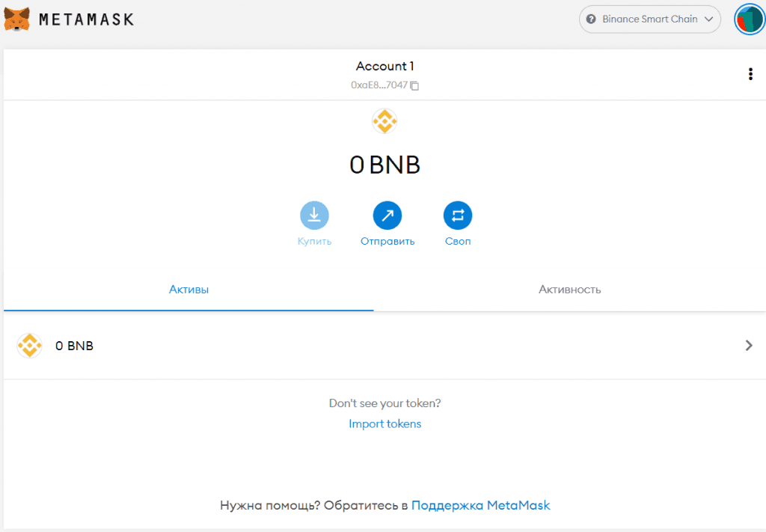Open the 0 BNB asset row
Screen dimensions: 766x532
(x=385, y=346)
